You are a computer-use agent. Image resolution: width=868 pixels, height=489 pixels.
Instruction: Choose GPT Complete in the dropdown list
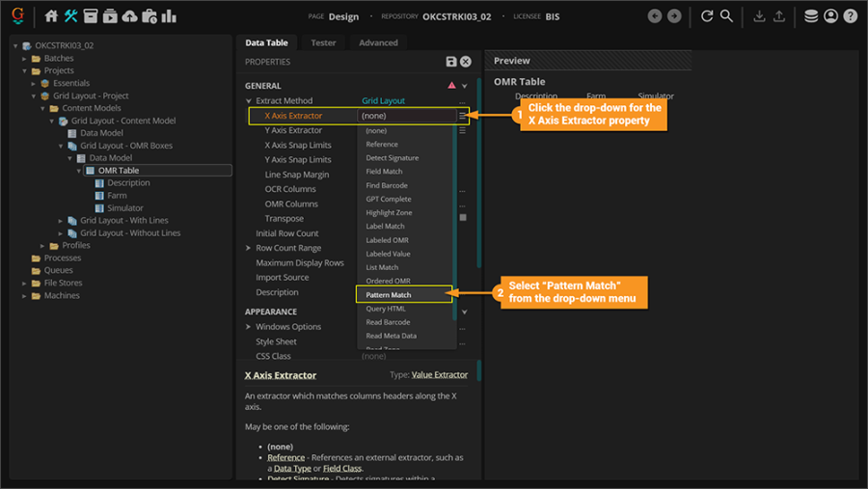pos(389,199)
